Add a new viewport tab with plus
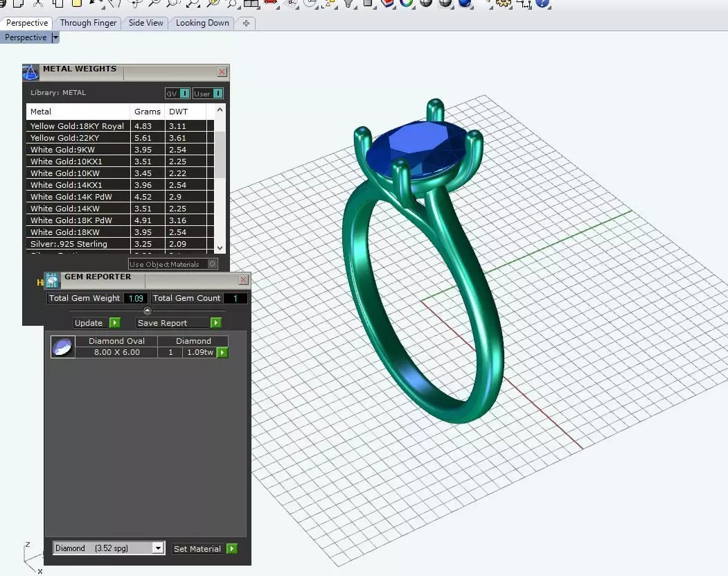 pos(246,24)
